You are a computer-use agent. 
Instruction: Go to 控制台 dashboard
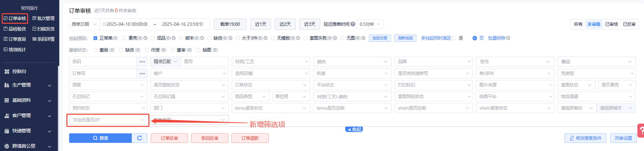(15, 71)
